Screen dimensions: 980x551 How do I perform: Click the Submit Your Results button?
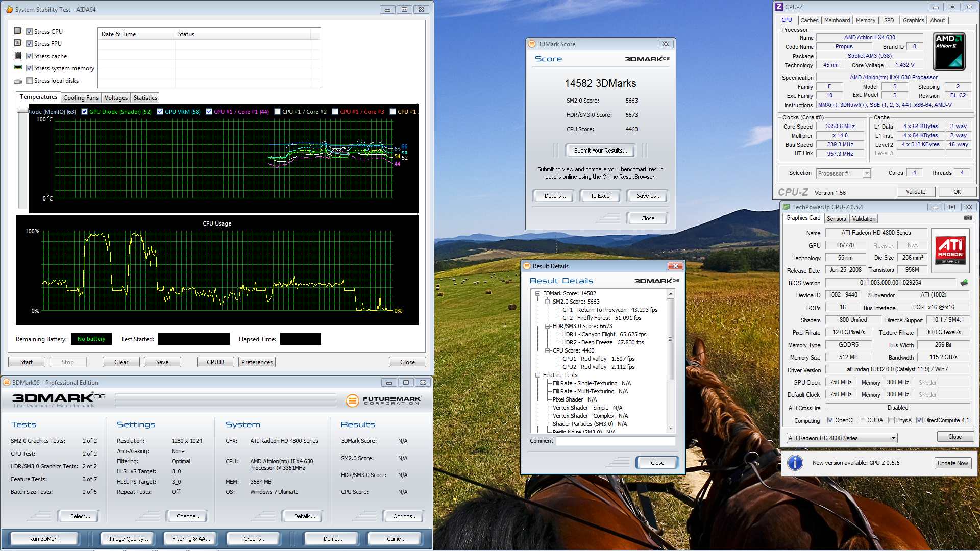600,151
